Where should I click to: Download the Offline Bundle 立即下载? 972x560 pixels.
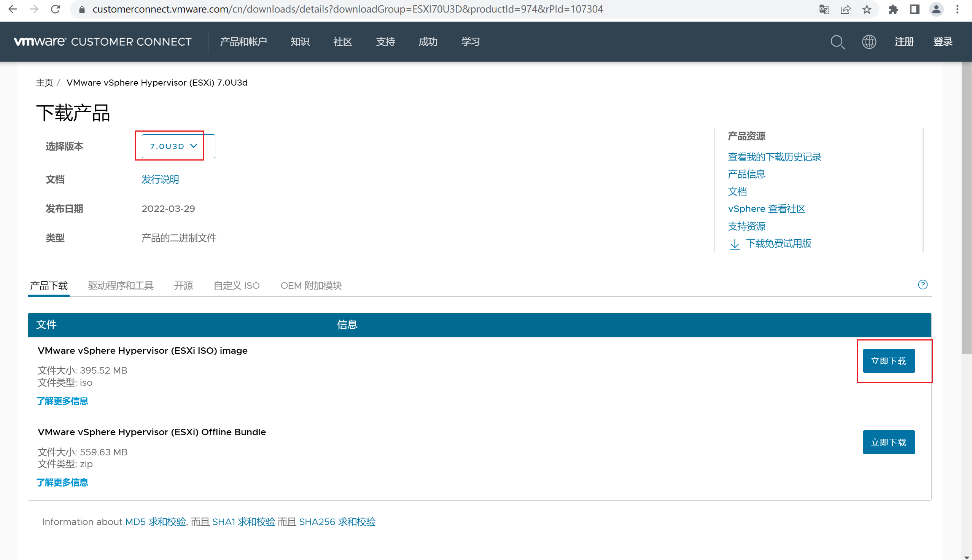[x=889, y=442]
